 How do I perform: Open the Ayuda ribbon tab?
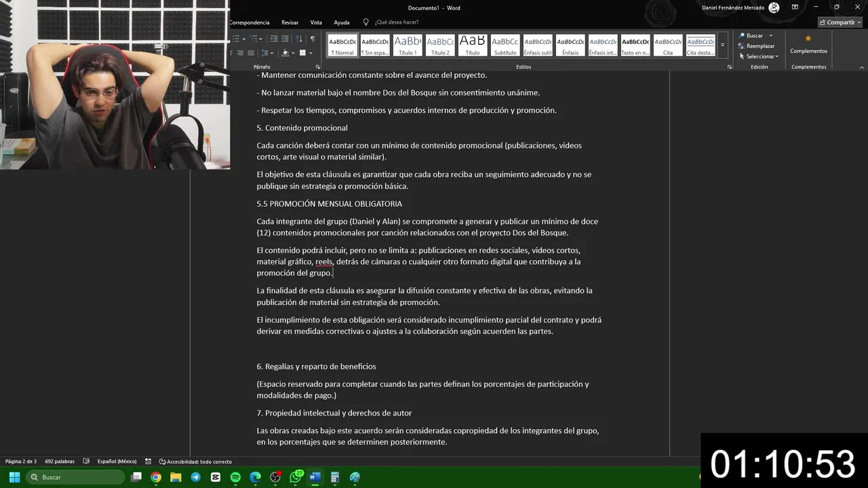coord(342,22)
